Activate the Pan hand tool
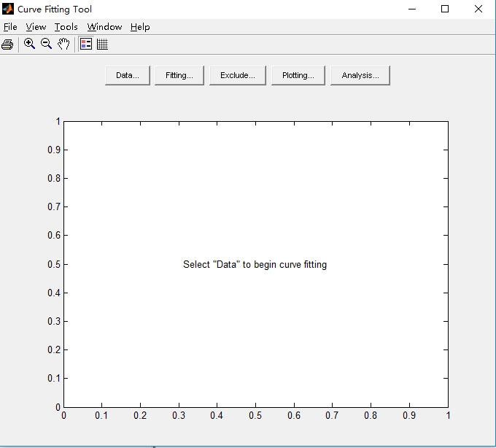Screen dimensions: 496x448 point(63,44)
